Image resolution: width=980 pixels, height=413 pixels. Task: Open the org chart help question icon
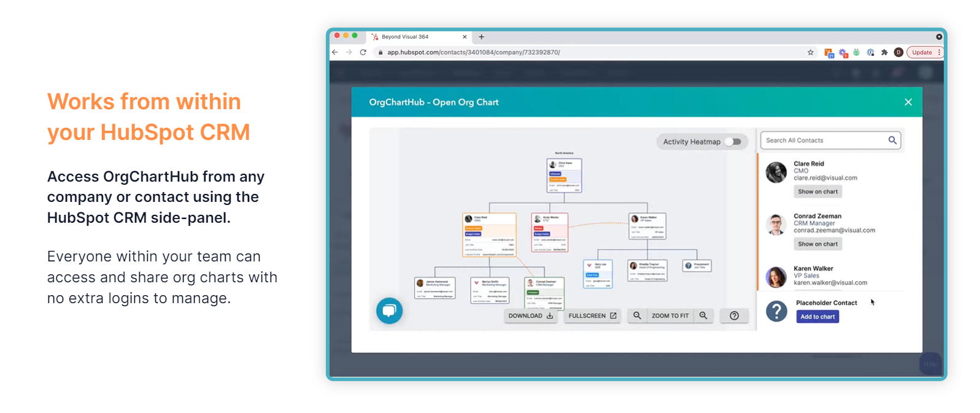pos(734,315)
